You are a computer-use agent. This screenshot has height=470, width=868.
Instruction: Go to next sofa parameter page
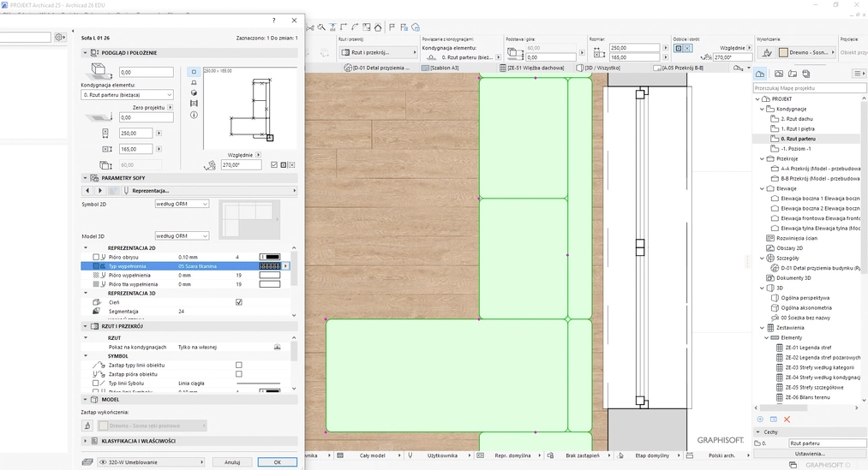tap(99, 191)
